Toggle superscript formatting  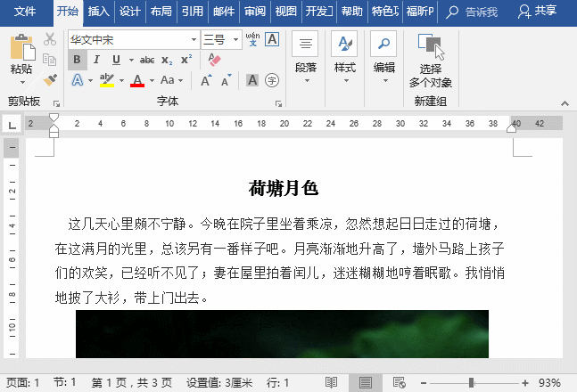[186, 59]
